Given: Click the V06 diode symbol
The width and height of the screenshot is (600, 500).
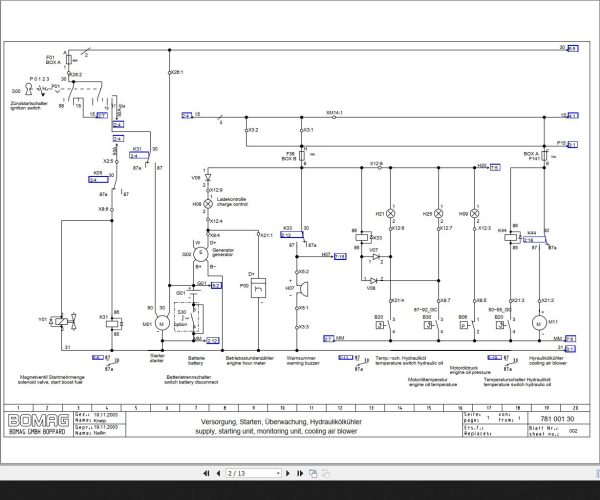Looking at the screenshot, I should pyautogui.click(x=208, y=178).
